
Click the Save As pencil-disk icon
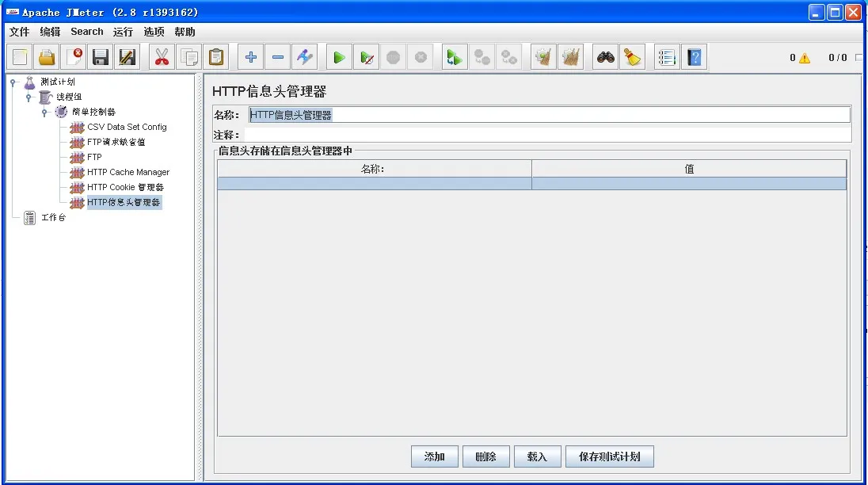click(x=128, y=57)
